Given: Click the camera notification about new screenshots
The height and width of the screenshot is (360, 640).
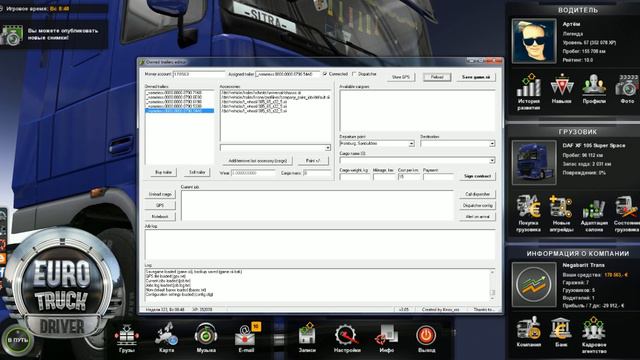Looking at the screenshot, I should click(53, 34).
